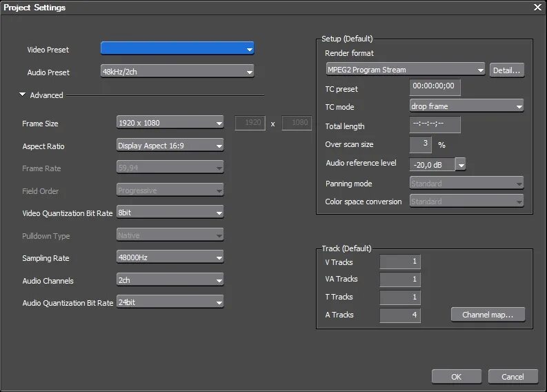Click the Over scan size field
Viewport: 547px width, 392px height.
[421, 144]
